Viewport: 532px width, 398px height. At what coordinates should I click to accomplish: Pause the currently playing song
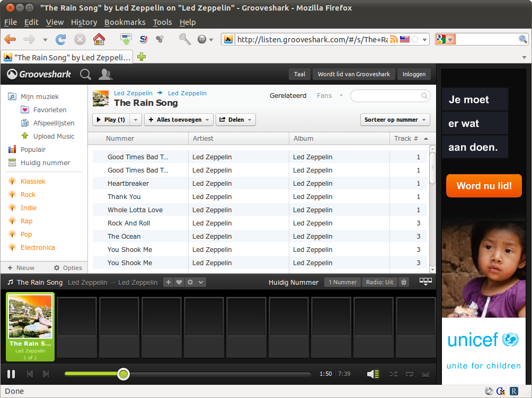(x=11, y=374)
